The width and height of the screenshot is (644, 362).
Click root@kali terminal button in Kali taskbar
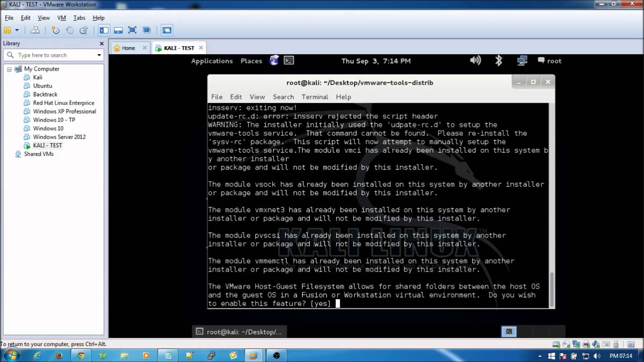(238, 332)
